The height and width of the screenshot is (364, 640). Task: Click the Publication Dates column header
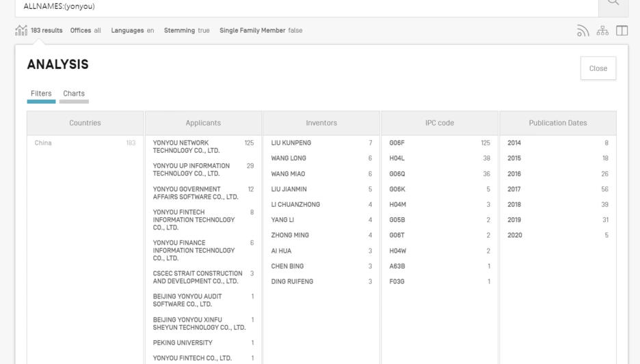click(558, 123)
